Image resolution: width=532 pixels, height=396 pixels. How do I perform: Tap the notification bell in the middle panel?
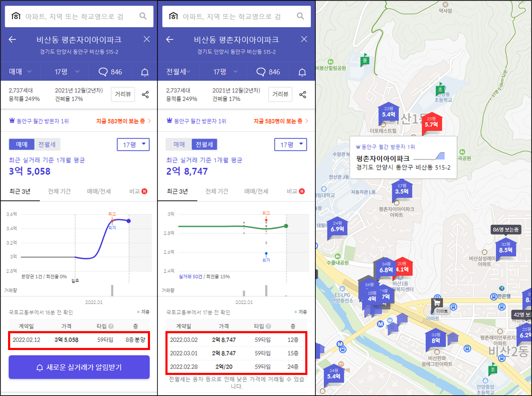302,72
